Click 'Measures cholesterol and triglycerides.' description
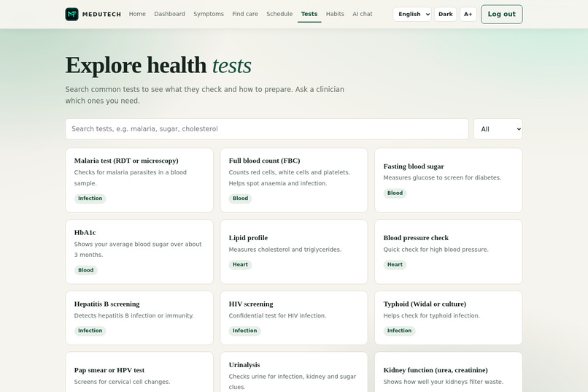This screenshot has width=588, height=392. tap(285, 250)
